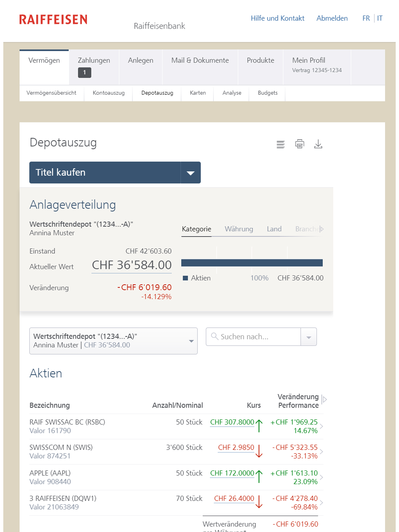
Task: Click the print icon for Depotauszug
Action: [299, 144]
